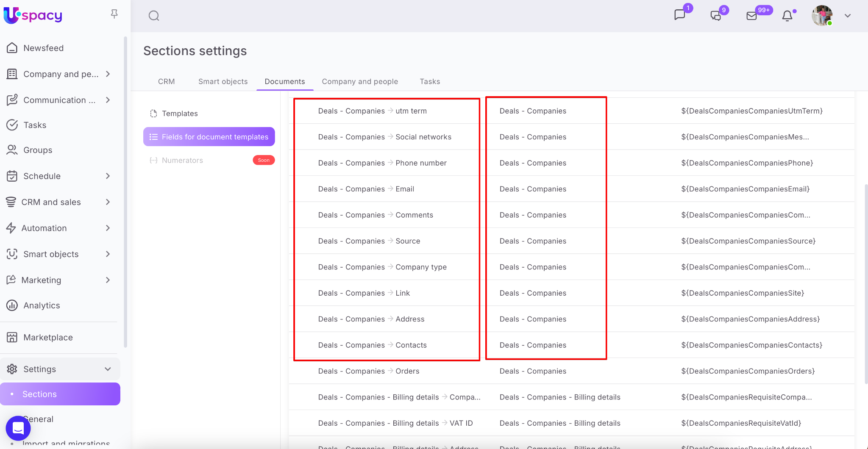
Task: Open the Templates section
Action: 180,114
